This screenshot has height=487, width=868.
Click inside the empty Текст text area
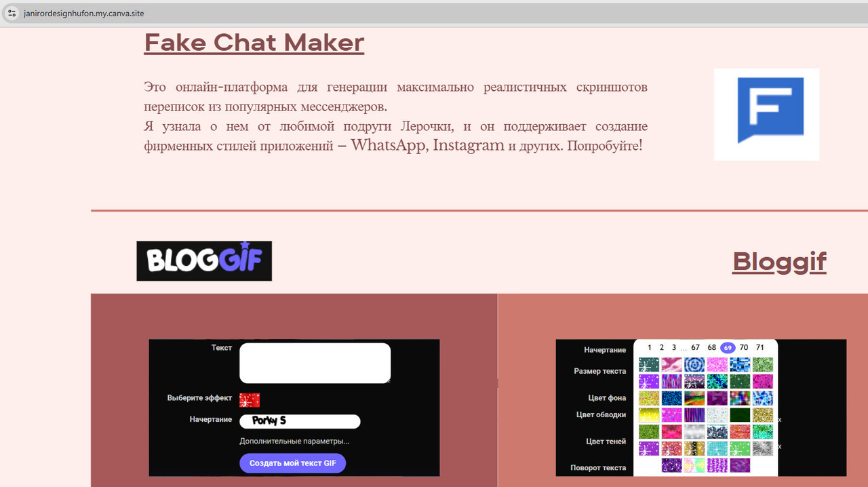point(315,363)
